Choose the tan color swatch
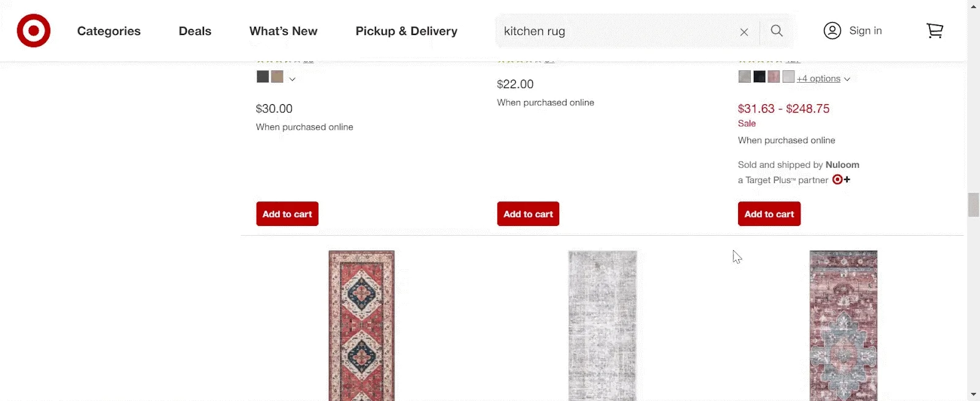Image resolution: width=980 pixels, height=401 pixels. (x=277, y=77)
